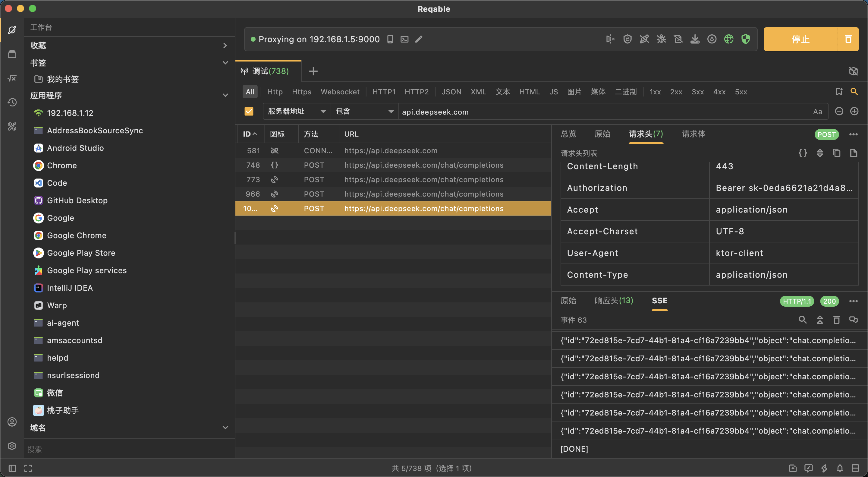The height and width of the screenshot is (477, 868).
Task: Click the bug debug icon in toolbar
Action: click(x=661, y=39)
